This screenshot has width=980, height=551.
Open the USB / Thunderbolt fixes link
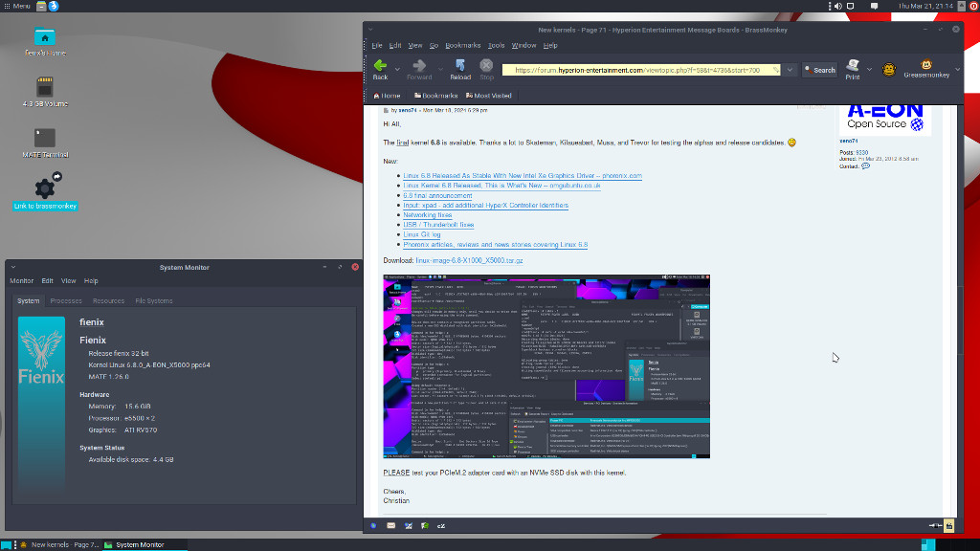pos(438,225)
